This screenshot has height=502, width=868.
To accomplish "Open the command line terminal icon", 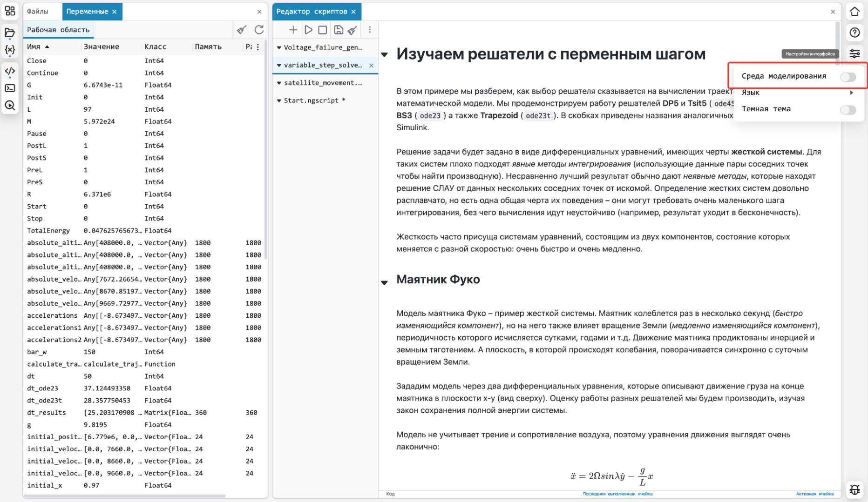I will 10,88.
